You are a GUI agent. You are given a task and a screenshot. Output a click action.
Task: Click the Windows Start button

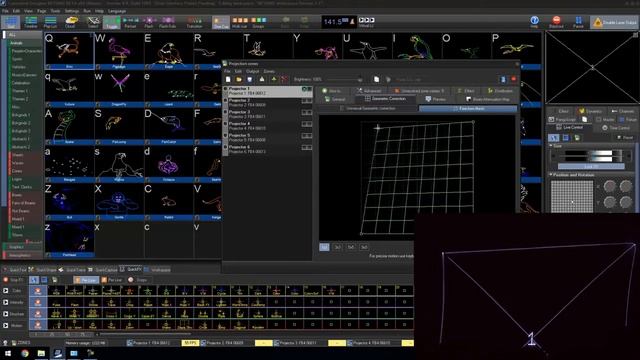[7, 353]
